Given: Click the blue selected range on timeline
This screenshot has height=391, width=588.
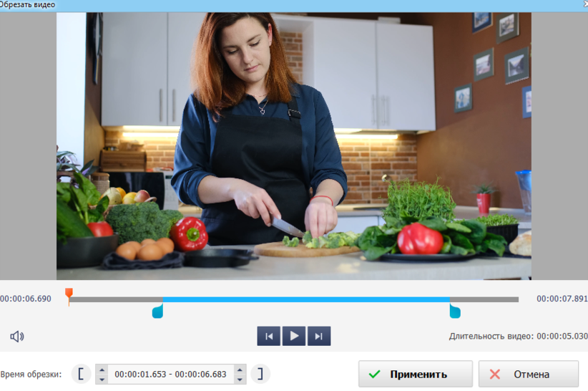Looking at the screenshot, I should point(306,299).
